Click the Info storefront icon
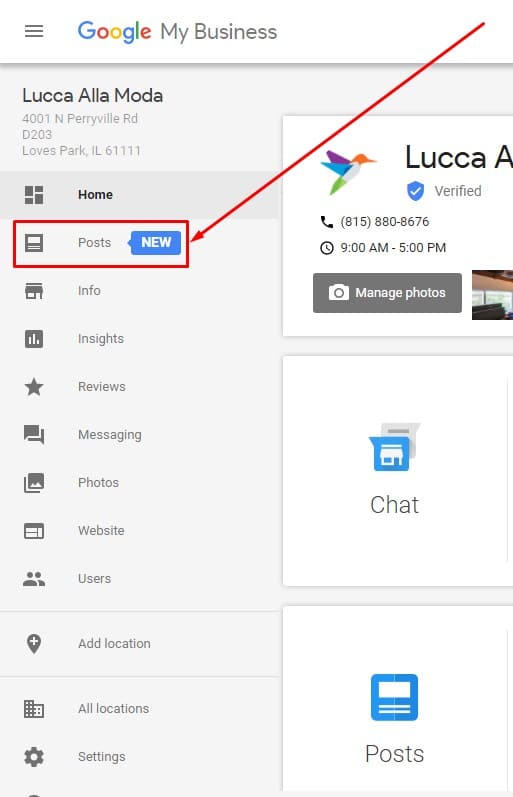Viewport: 513px width, 797px height. 34,291
